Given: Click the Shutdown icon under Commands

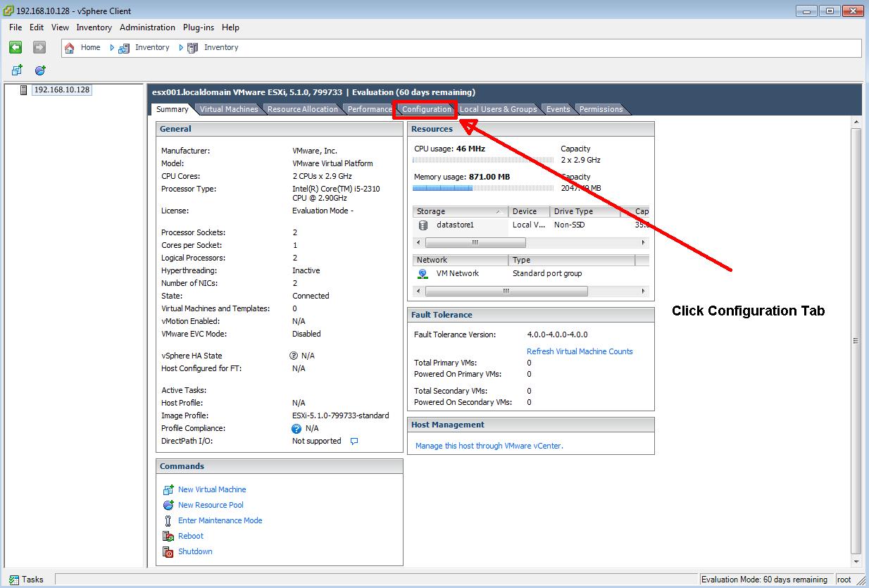Looking at the screenshot, I should (168, 551).
